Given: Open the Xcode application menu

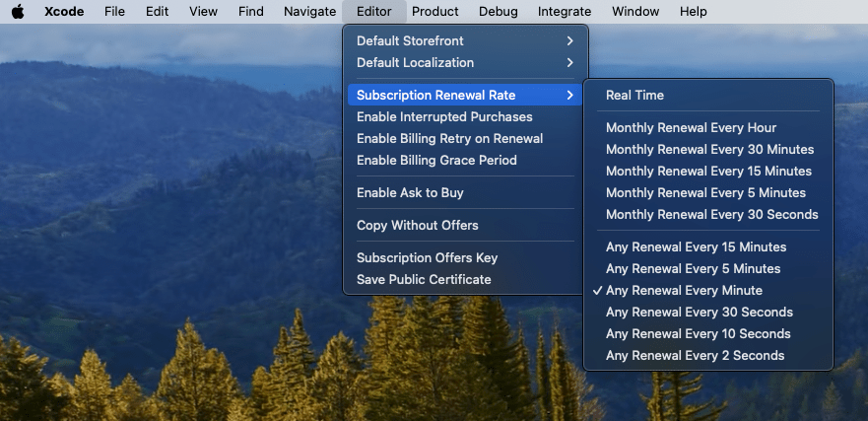Looking at the screenshot, I should [62, 11].
